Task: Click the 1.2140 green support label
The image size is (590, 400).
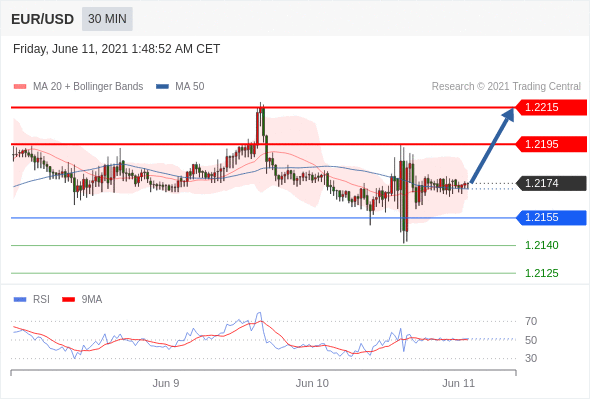Action: click(x=542, y=245)
